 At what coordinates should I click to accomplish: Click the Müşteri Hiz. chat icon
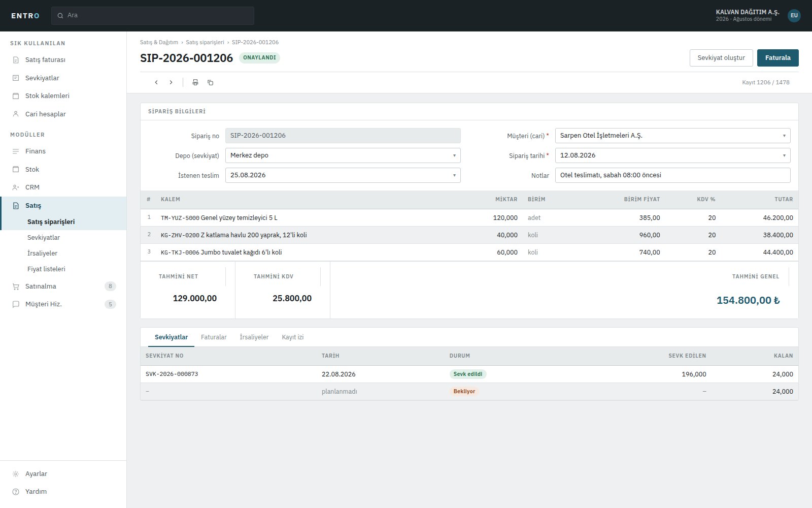pyautogui.click(x=16, y=304)
